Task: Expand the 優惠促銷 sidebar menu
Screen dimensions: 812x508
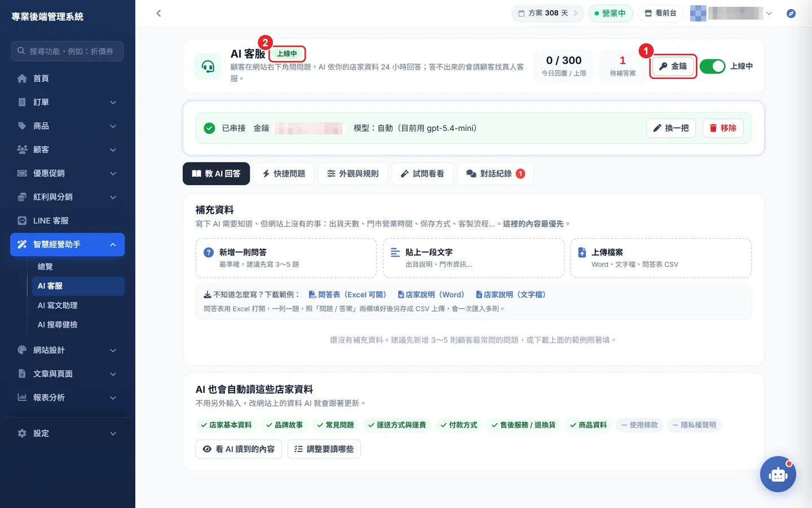Action: [68, 173]
